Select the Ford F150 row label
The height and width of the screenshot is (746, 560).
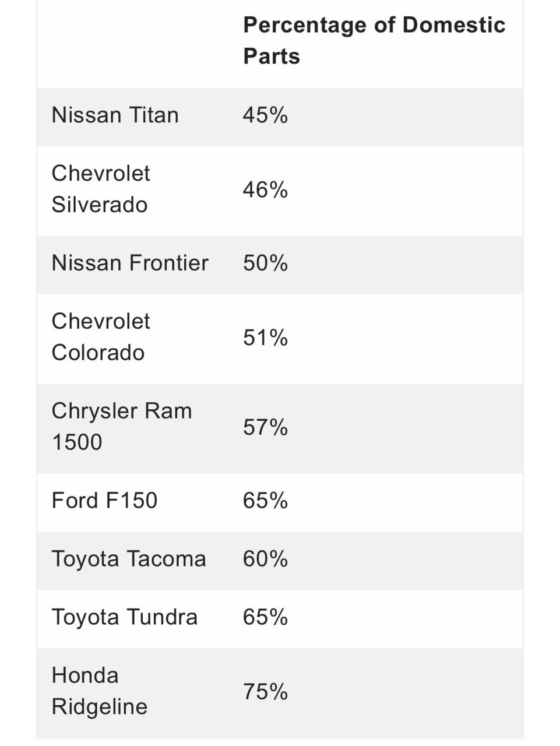104,501
